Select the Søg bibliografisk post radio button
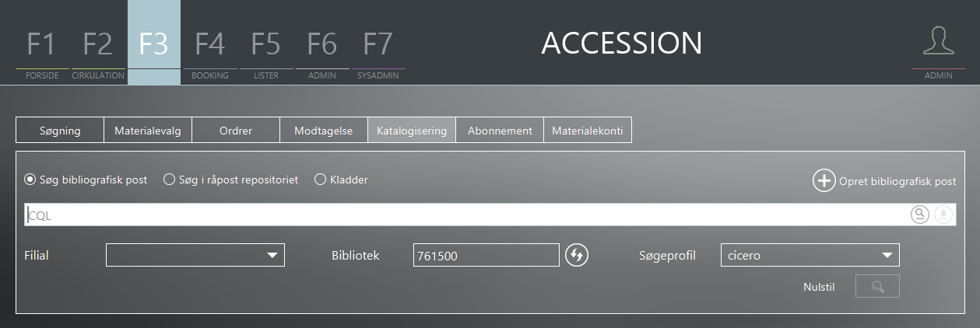This screenshot has height=328, width=980. point(30,180)
